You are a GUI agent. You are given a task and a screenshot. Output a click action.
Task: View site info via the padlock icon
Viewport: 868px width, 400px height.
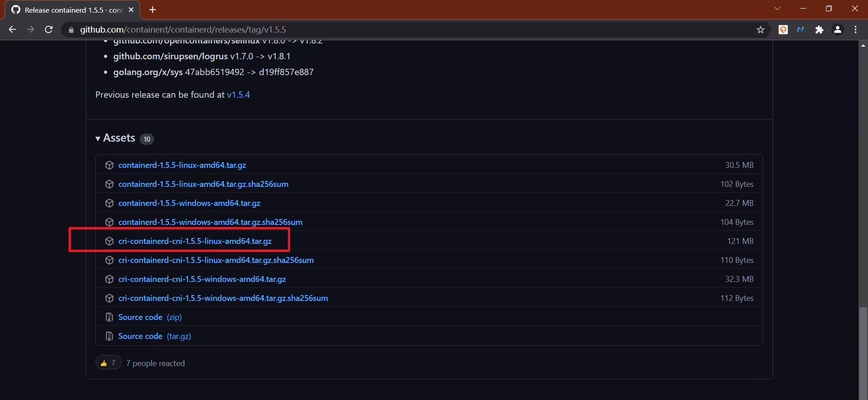[71, 30]
